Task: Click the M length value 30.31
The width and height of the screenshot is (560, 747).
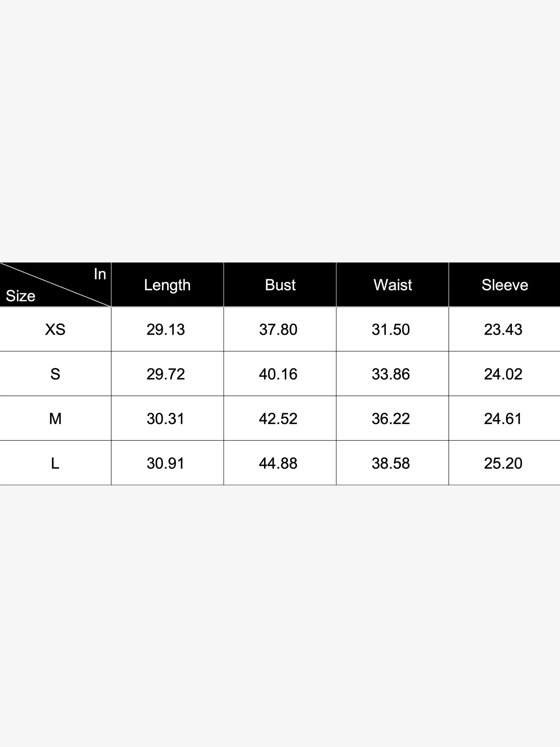Action: point(165,419)
